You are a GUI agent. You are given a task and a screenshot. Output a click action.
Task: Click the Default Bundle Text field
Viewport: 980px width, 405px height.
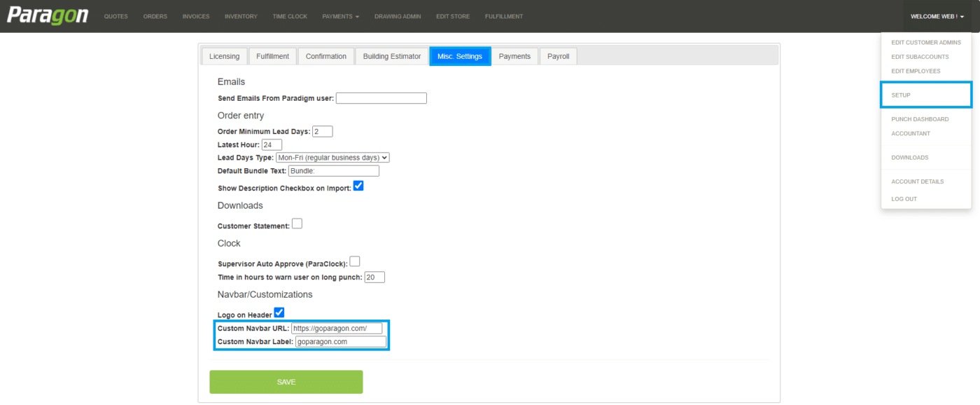point(334,171)
